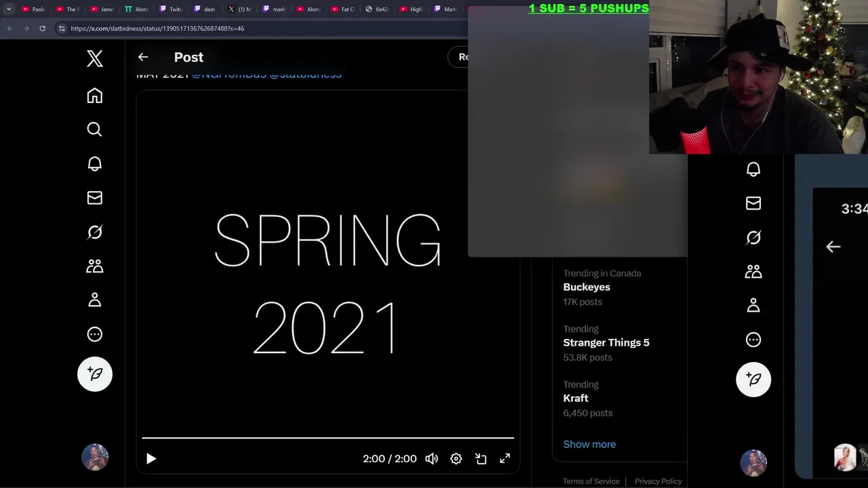Play the SPRING 2021 video
Image resolution: width=868 pixels, height=488 pixels.
[151, 459]
